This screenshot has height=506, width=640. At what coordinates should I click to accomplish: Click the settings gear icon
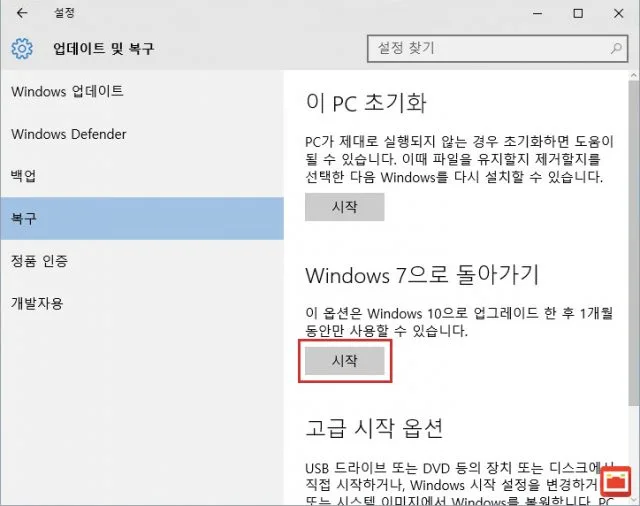22,49
